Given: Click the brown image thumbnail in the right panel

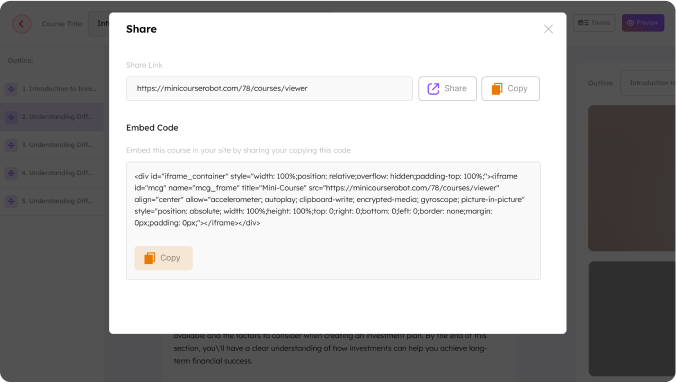Looking at the screenshot, I should (632, 178).
